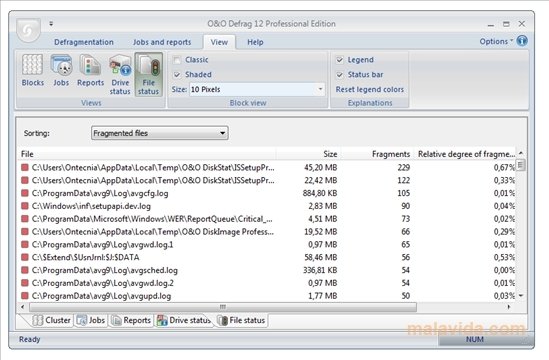
Task: Click red icon of avgsched.log row
Action: (x=25, y=270)
